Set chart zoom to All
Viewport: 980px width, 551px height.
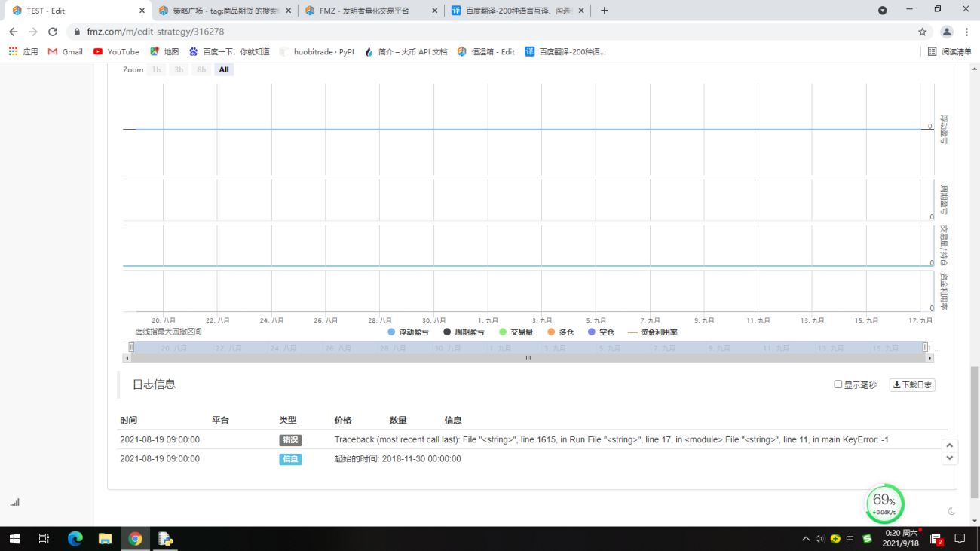click(224, 69)
